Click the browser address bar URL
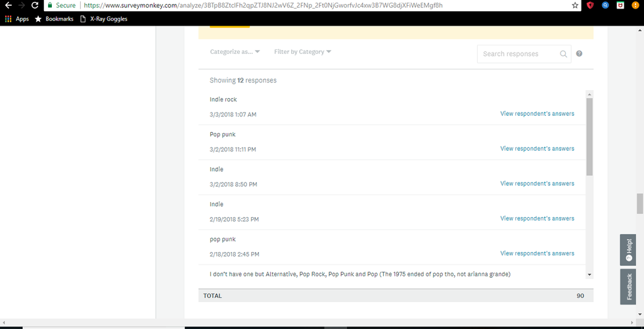 point(264,5)
